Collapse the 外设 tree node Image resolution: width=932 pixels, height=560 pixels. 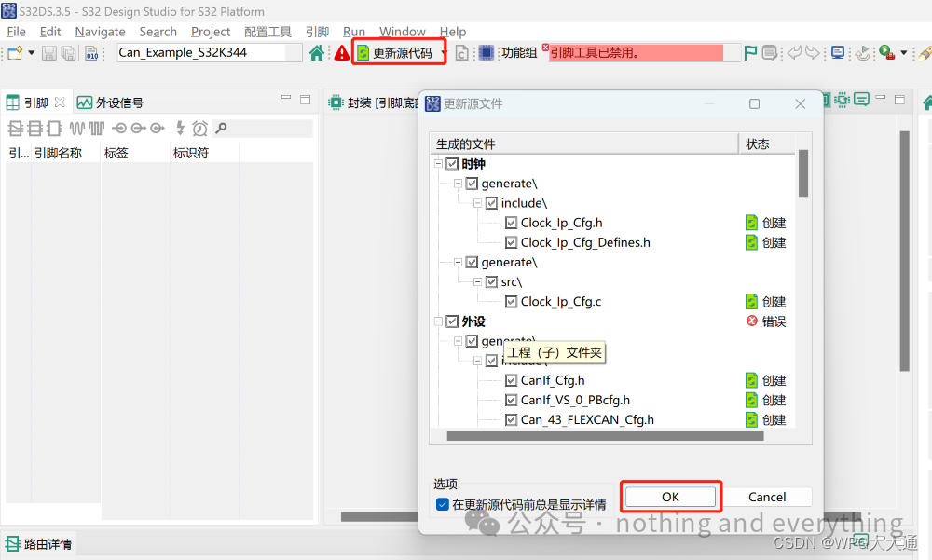438,321
